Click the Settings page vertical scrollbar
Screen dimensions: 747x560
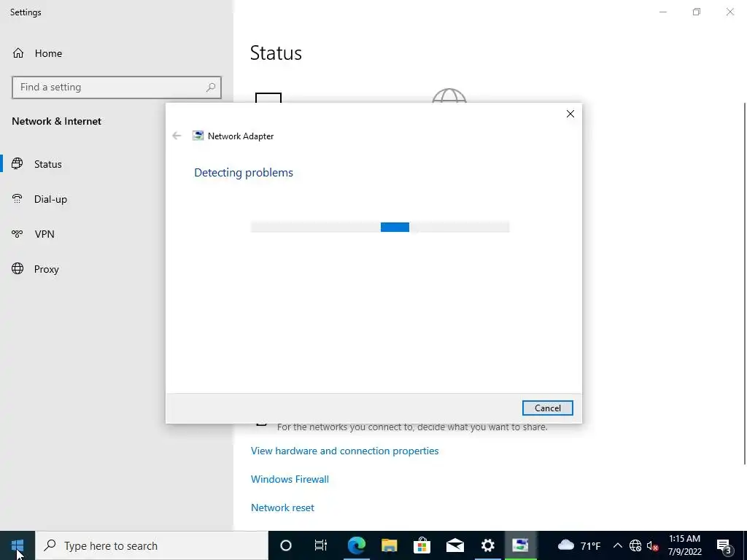coord(745,283)
